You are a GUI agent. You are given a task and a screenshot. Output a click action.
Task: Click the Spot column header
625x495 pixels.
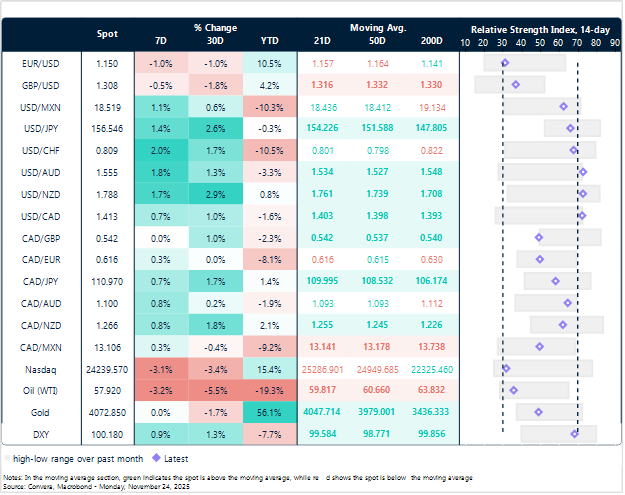(x=106, y=34)
